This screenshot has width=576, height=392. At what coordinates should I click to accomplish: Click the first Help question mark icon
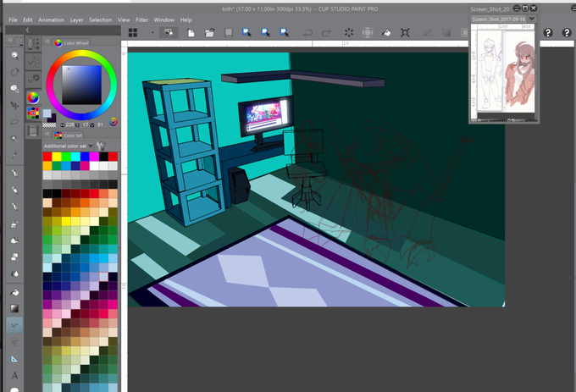[x=548, y=33]
